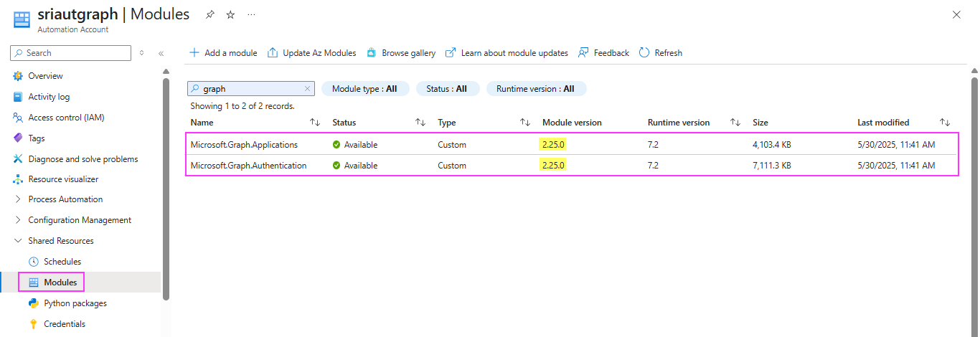Open Microsoft.Graph.Applications module

click(x=244, y=145)
